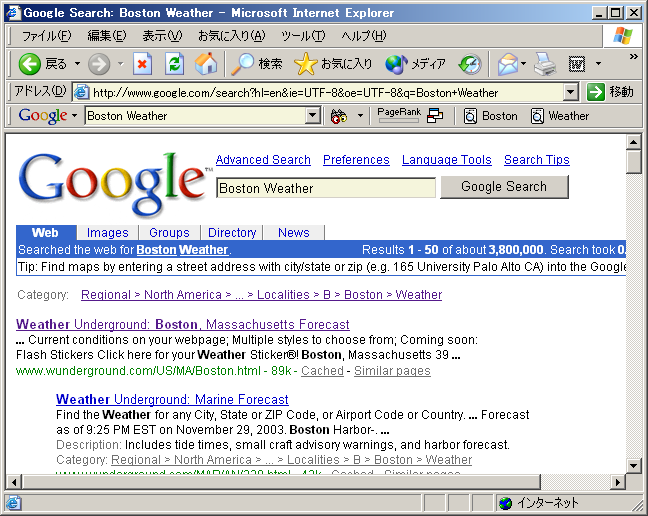Viewport: 648px width, 516px height.
Task: Switch to the Images tab
Action: click(107, 233)
